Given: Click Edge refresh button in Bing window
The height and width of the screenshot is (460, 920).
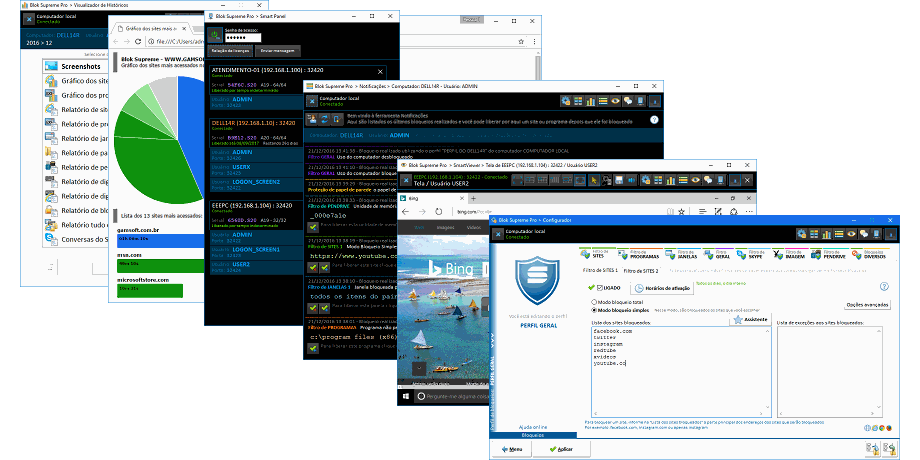Looking at the screenshot, I should 438,211.
